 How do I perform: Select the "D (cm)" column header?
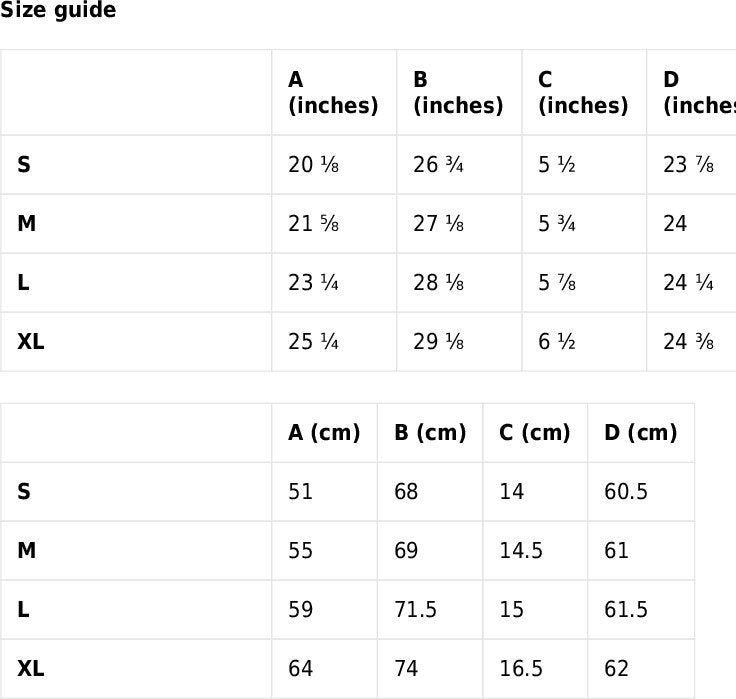tap(641, 433)
